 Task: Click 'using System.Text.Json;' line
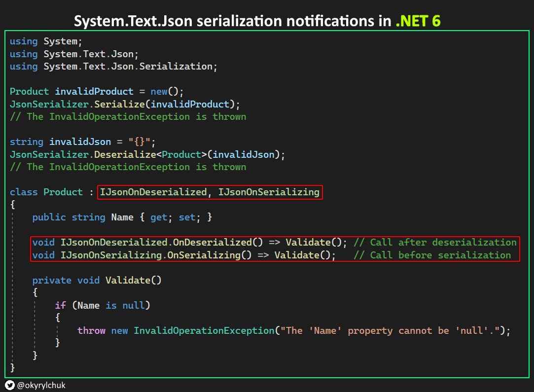74,54
